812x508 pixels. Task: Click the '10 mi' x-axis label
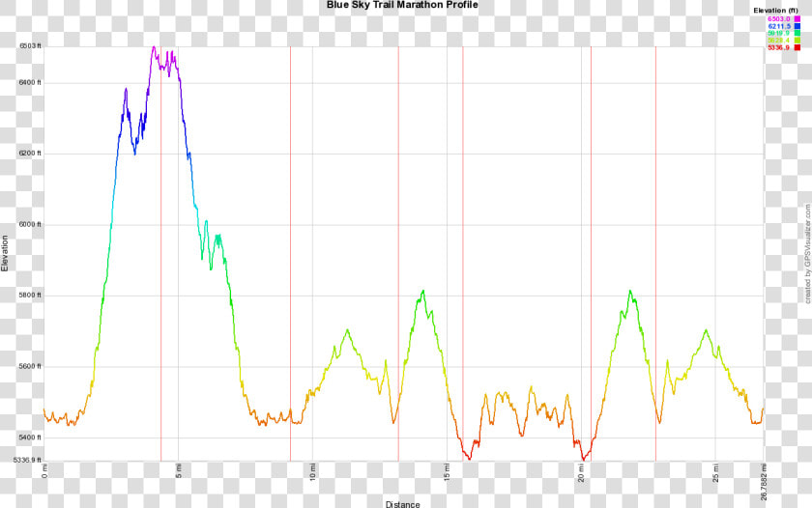313,472
